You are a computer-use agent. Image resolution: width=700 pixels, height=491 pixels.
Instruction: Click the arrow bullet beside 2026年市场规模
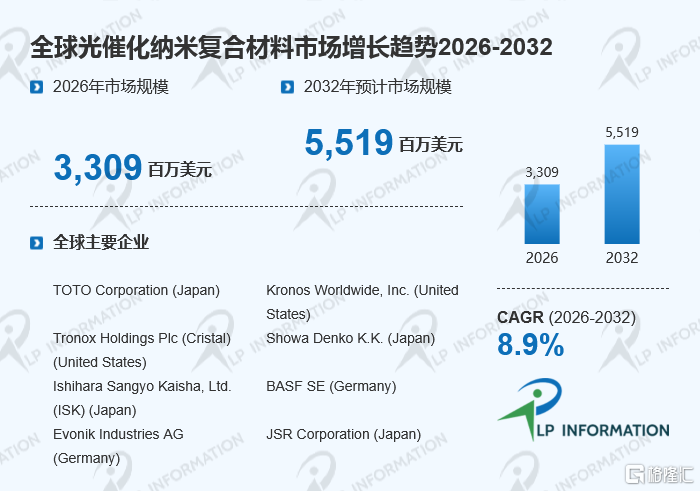coord(37,87)
